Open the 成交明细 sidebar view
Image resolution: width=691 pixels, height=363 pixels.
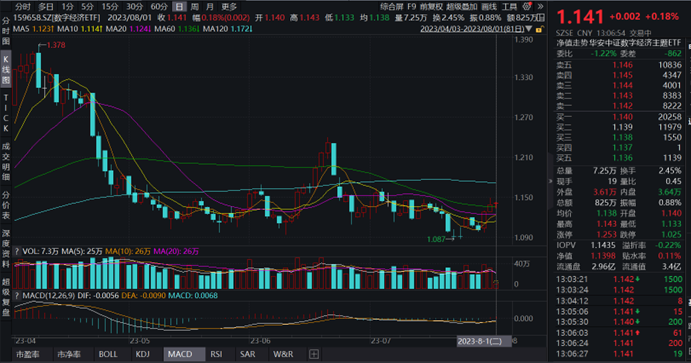6,161
